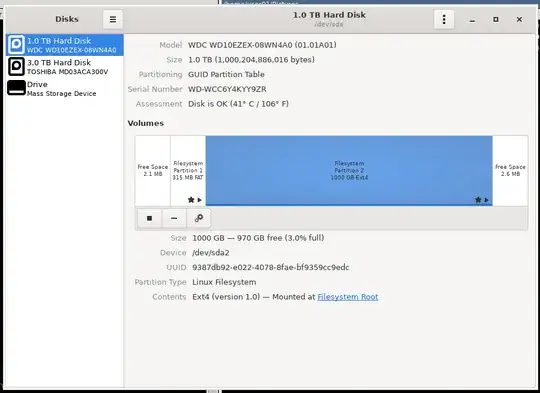
Task: Minimize the Disks window
Action: 472,20
